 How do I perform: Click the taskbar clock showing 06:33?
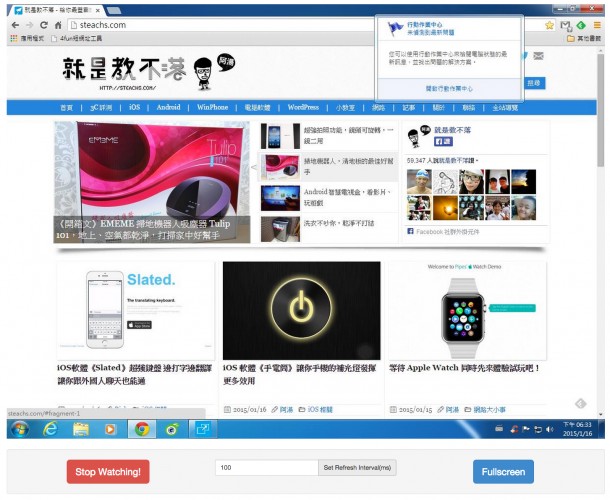pos(577,429)
